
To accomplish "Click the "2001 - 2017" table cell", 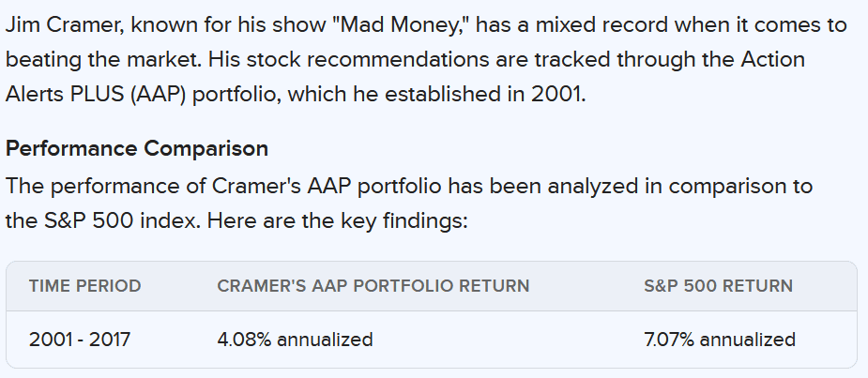I will point(80,339).
